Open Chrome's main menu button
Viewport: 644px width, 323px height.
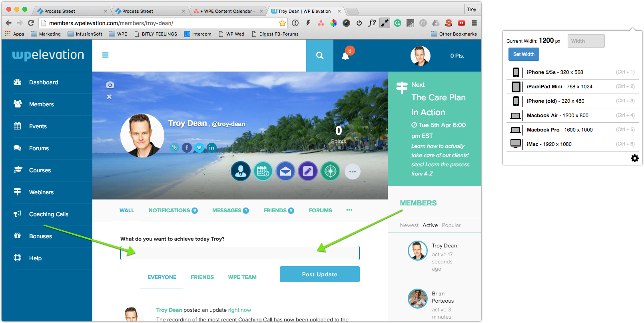tap(474, 23)
